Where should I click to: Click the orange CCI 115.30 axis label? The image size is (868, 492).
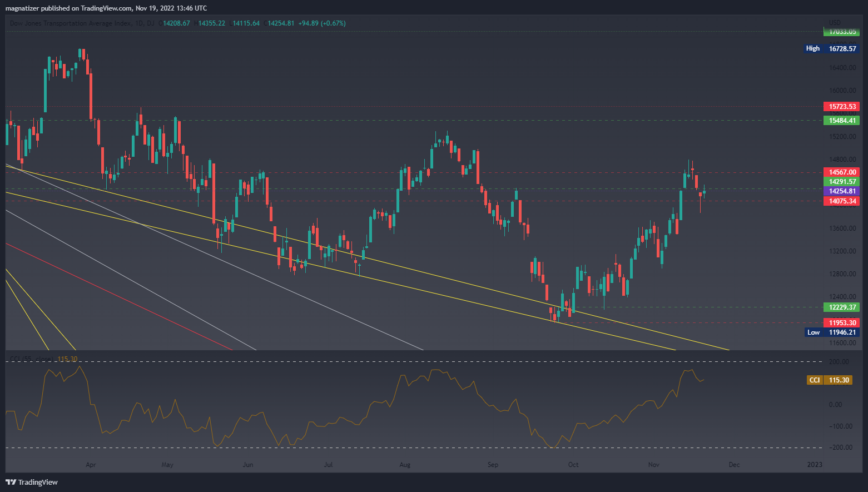coord(829,380)
